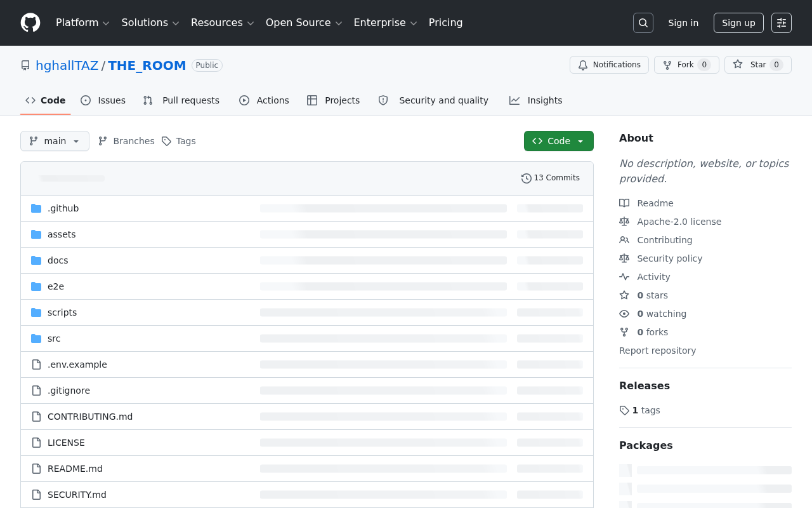Open the search magnifier button
This screenshot has height=508, width=812.
tap(643, 23)
